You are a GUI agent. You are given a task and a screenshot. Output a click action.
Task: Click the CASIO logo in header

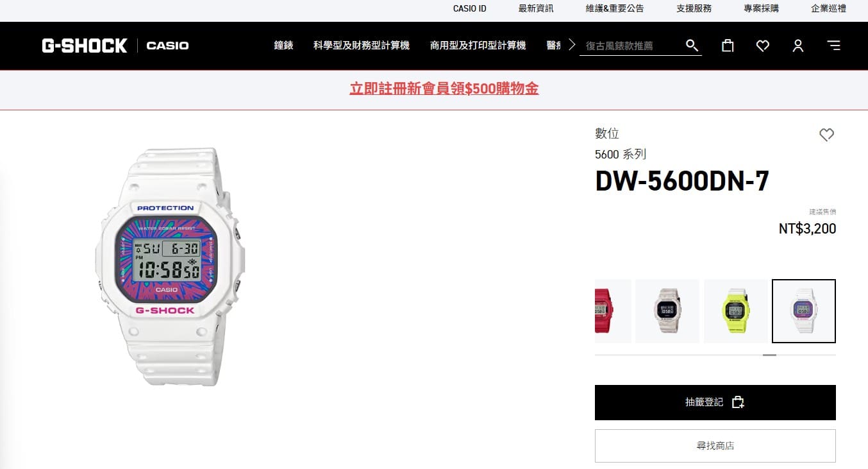pyautogui.click(x=167, y=46)
